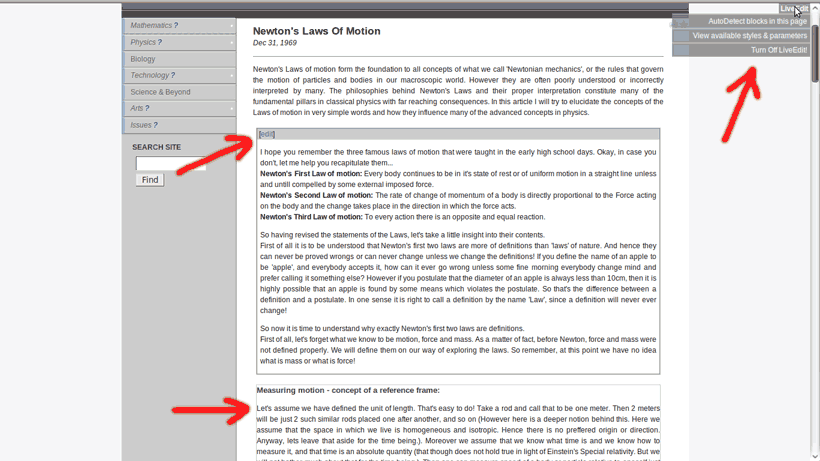Viewport: 820px width, 461px height.
Task: Click bold text Newton's Second Law of motion:
Action: coord(316,195)
